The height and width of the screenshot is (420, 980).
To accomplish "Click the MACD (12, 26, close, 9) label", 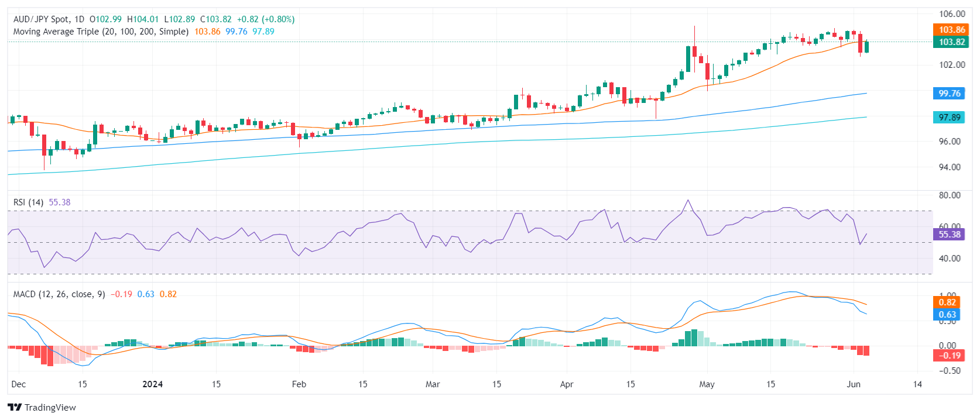I will click(x=59, y=294).
